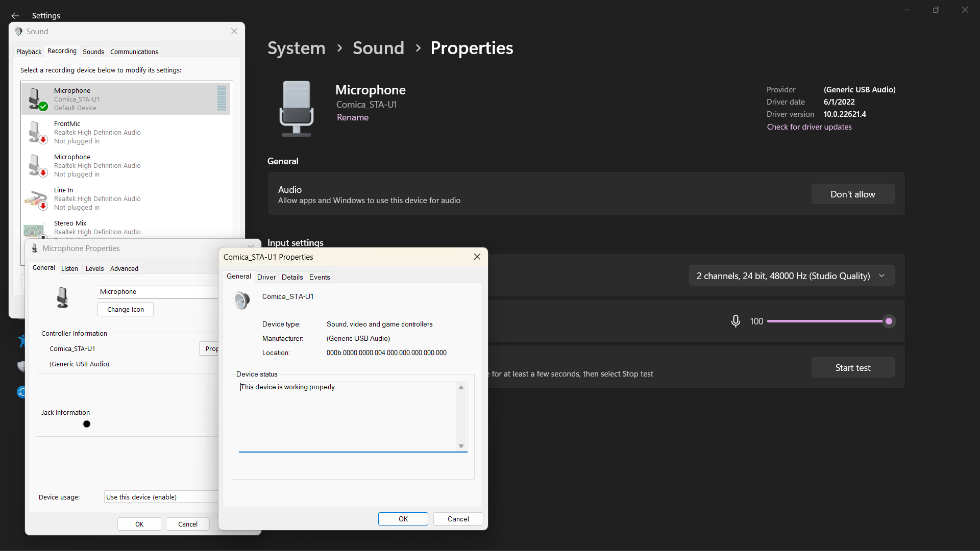Click the microphone glyph beside the volume slider
This screenshot has width=980, height=551.
[735, 321]
